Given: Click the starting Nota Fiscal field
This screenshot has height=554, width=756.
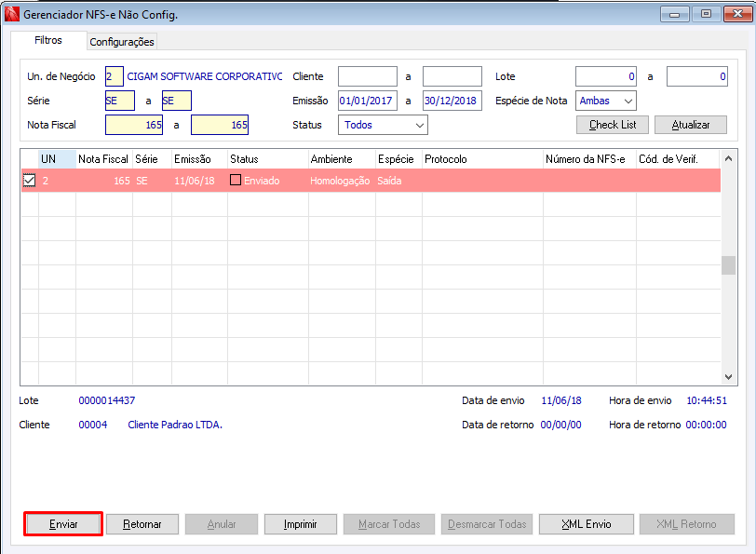Looking at the screenshot, I should pyautogui.click(x=134, y=125).
